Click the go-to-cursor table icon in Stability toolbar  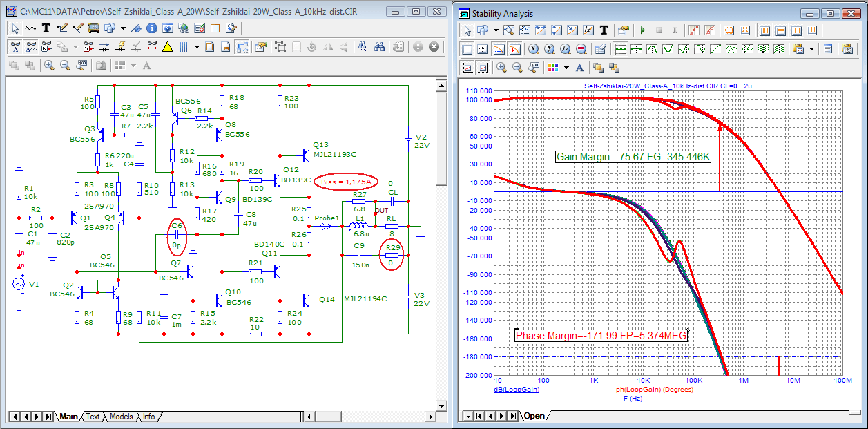pyautogui.click(x=599, y=49)
